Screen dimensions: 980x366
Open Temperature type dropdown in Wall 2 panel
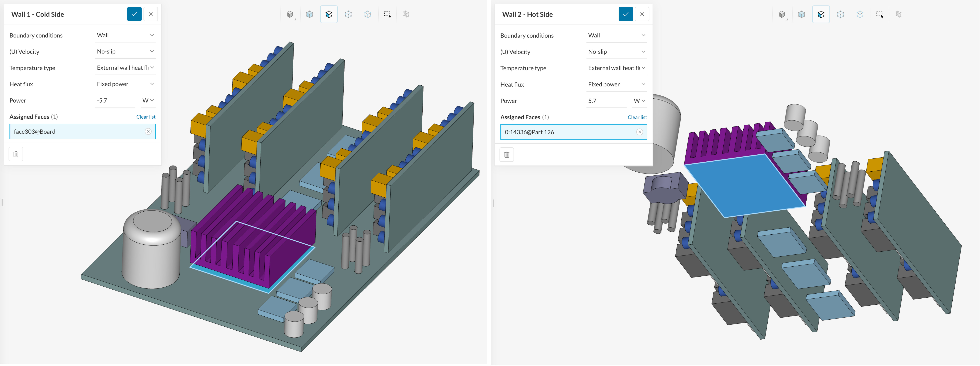[616, 68]
